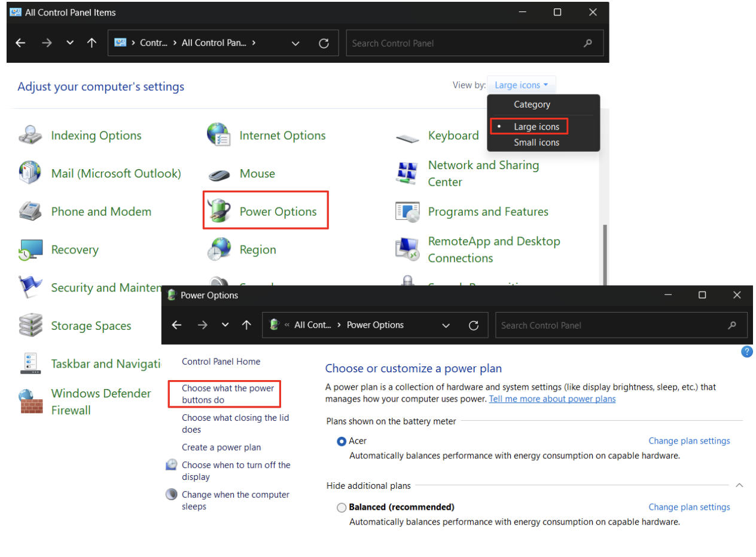Open the View by Large icons dropdown
Viewport: 756px width, 557px height.
pos(521,85)
